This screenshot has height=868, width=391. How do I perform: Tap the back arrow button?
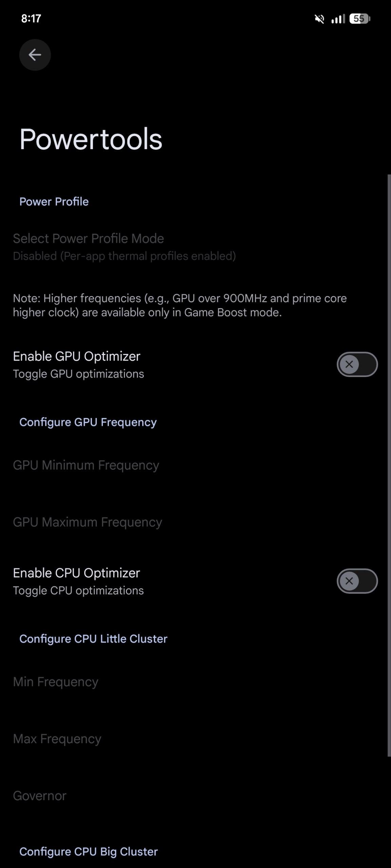(x=35, y=55)
